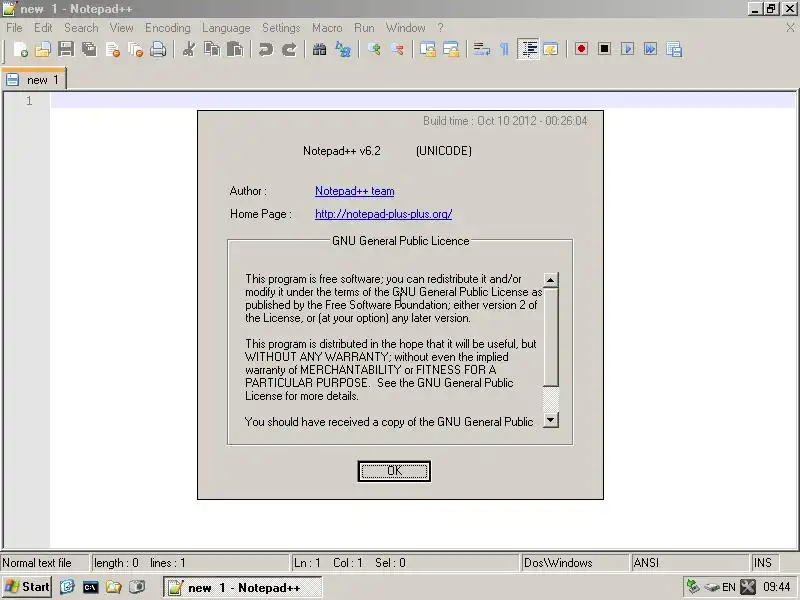Click the Build time text in dialog
The width and height of the screenshot is (800, 600).
click(505, 121)
